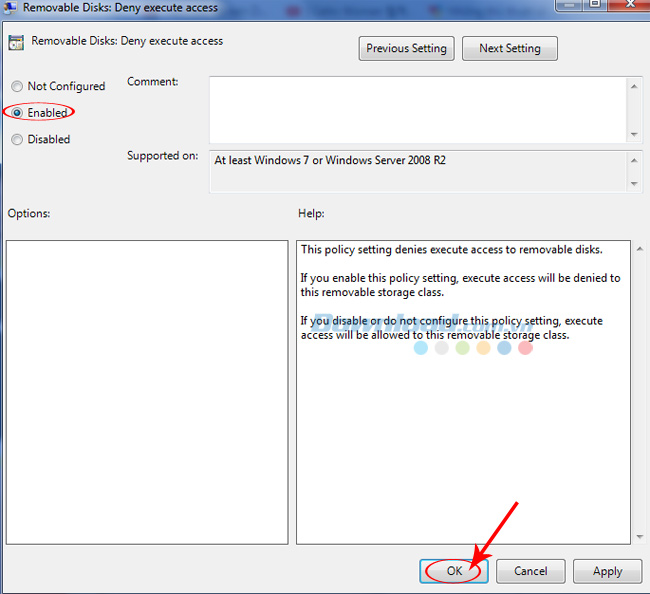Image resolution: width=650 pixels, height=594 pixels.
Task: Click the policy setting icon beside heading
Action: (x=16, y=42)
